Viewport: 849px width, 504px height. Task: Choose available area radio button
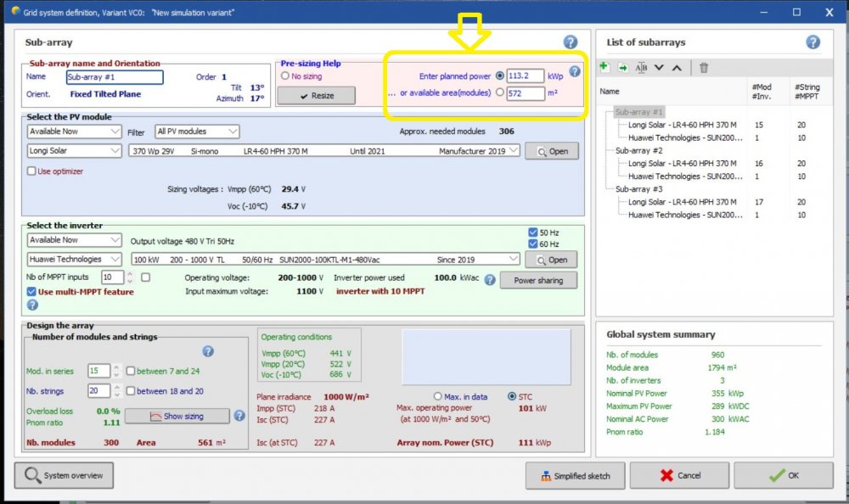[x=499, y=93]
